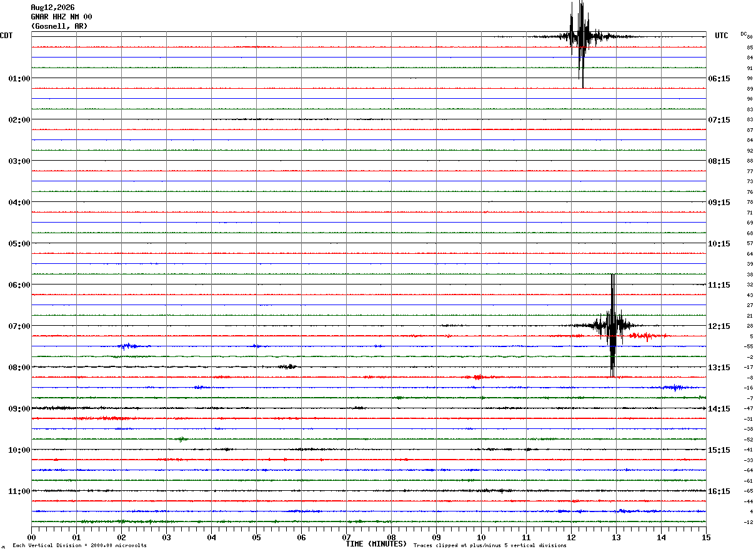Screen dimensions: 756x554
Task: Click the clipped seismic event on the 07:00 trace
Action: (x=612, y=325)
